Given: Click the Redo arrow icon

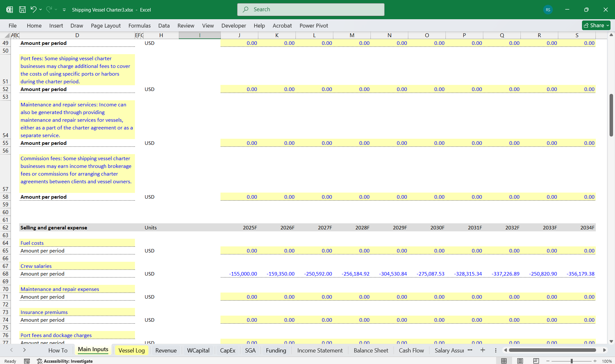Looking at the screenshot, I should [49, 10].
